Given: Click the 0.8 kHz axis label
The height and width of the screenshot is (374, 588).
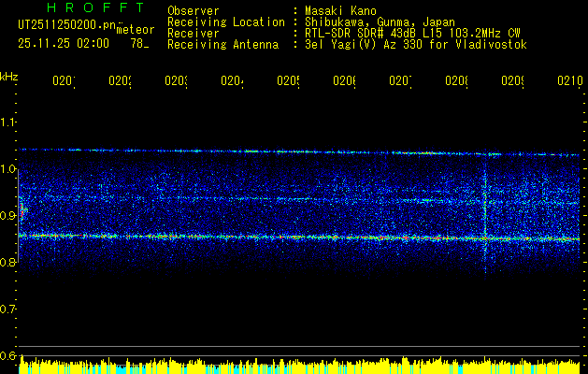Looking at the screenshot, I should pyautogui.click(x=7, y=263).
